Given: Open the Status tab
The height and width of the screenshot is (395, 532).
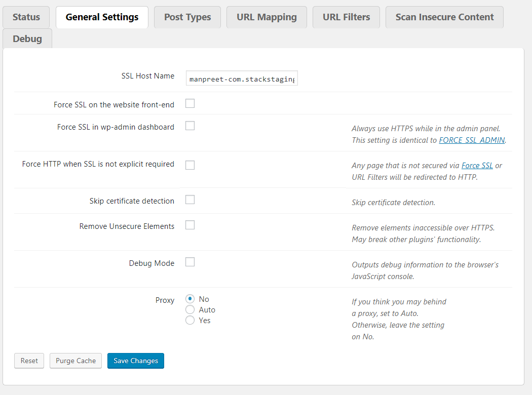Looking at the screenshot, I should click(26, 17).
